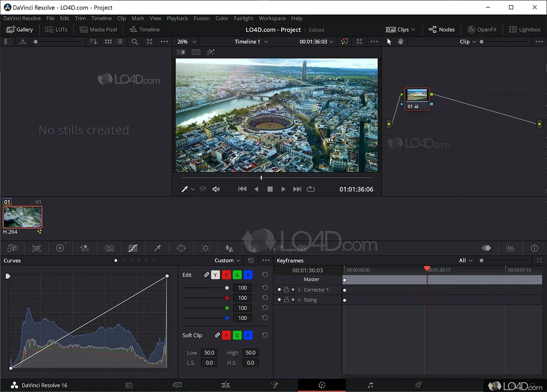Open the Tracker palette icon

point(206,248)
